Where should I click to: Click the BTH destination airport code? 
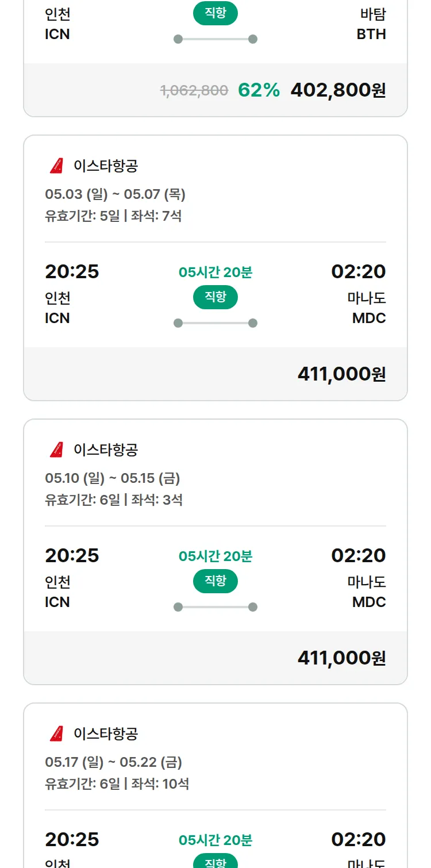tap(371, 34)
